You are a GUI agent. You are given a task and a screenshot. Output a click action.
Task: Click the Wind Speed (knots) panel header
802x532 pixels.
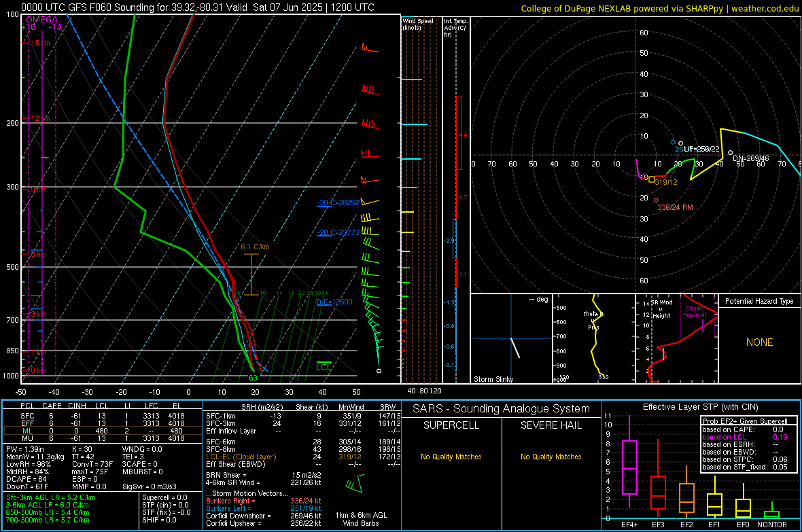pyautogui.click(x=418, y=24)
